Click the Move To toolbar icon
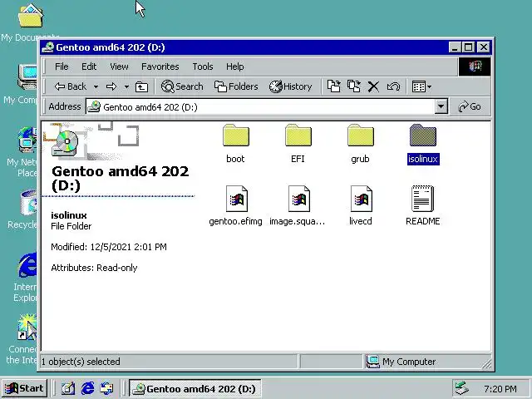This screenshot has height=399, width=532. coord(334,86)
